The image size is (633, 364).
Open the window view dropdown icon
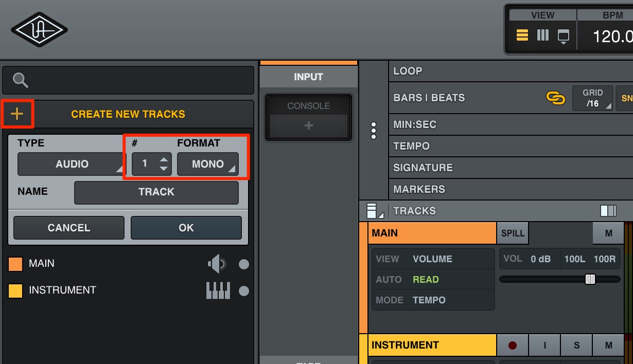click(x=564, y=37)
